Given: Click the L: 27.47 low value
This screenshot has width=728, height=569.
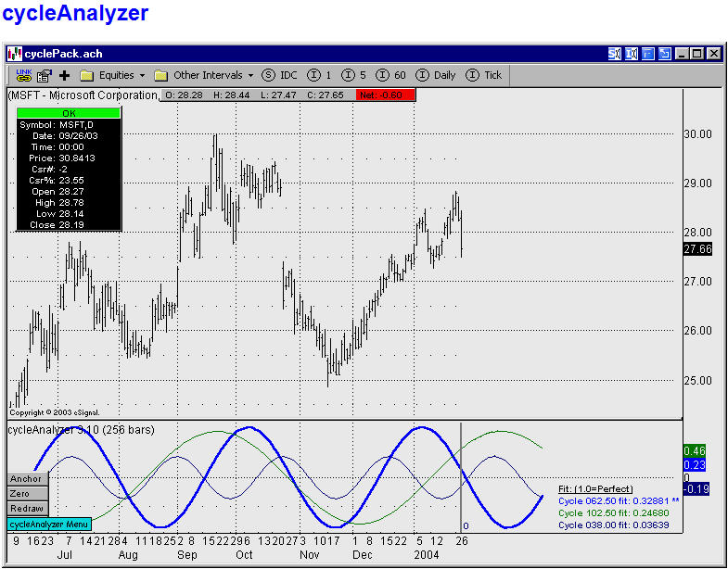Looking at the screenshot, I should pos(278,95).
